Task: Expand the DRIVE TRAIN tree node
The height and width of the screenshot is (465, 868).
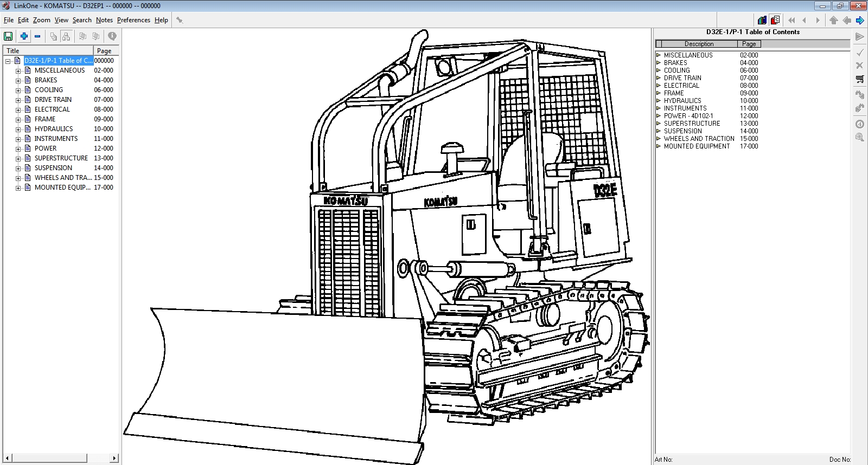Action: [x=18, y=100]
